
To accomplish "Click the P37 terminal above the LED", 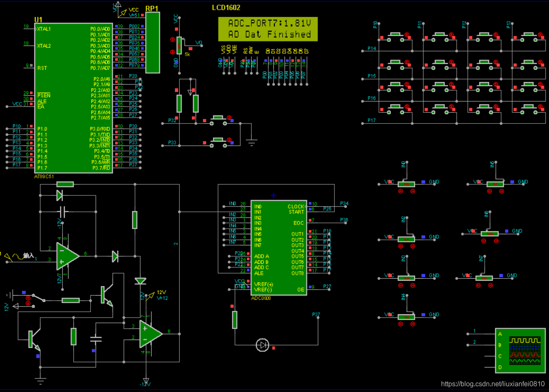I will [316, 315].
